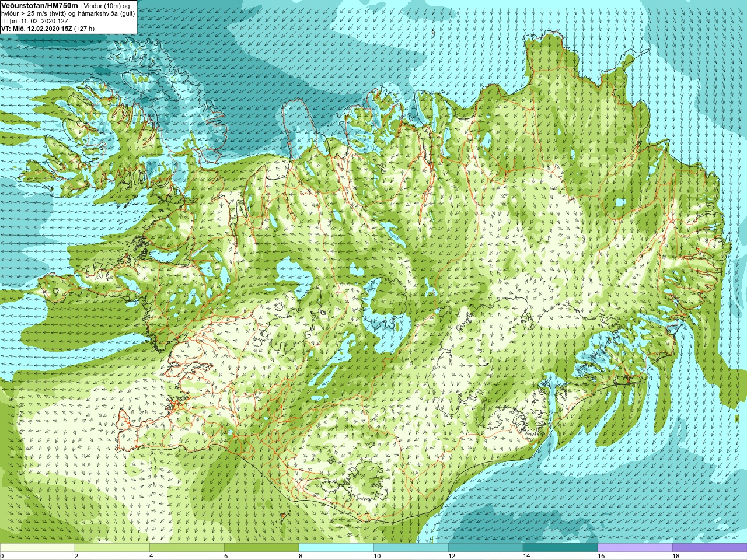Click the 'IT: þri. 11. 02. 2020 12Z' line
Image resolution: width=747 pixels, height=560 pixels.
pyautogui.click(x=34, y=20)
